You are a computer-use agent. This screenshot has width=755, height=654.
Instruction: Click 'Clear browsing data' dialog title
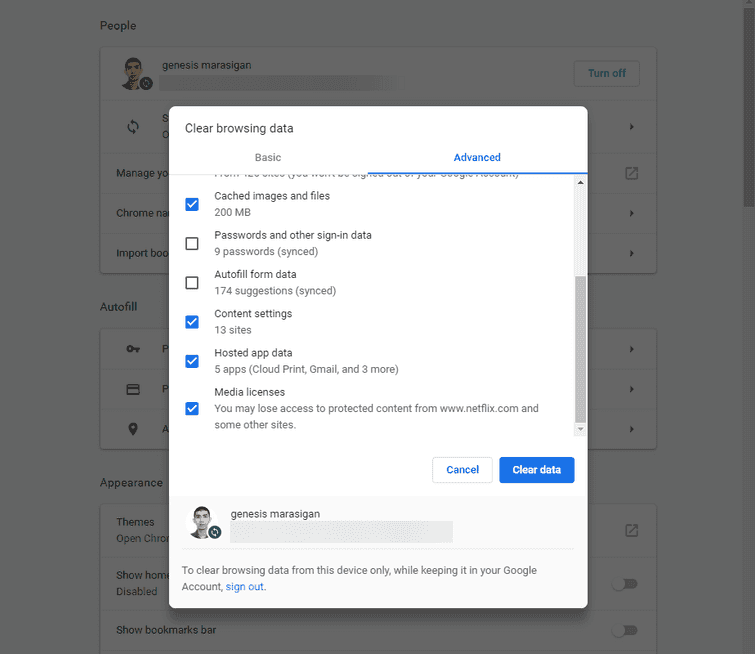239,128
